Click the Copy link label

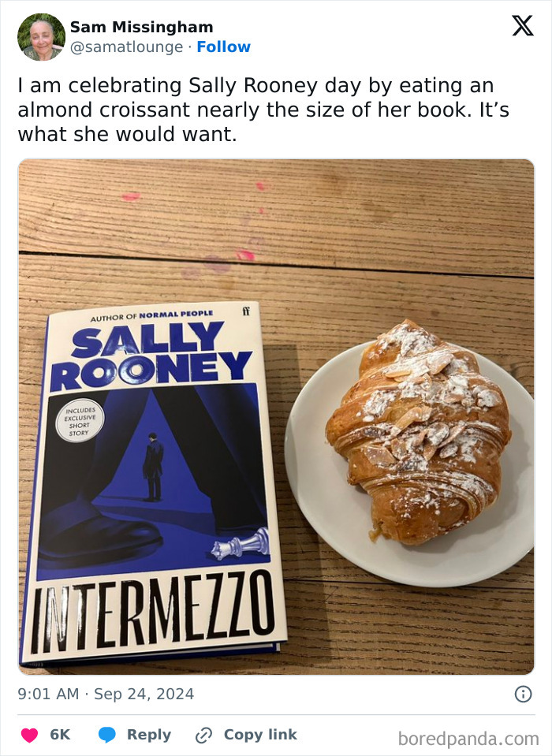click(x=260, y=734)
